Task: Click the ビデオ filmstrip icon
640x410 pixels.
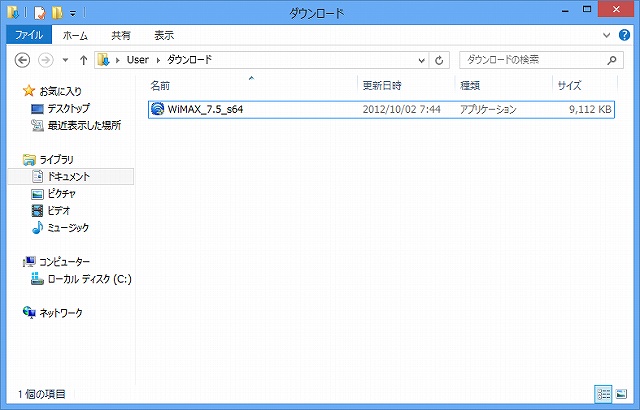Action: [37, 211]
